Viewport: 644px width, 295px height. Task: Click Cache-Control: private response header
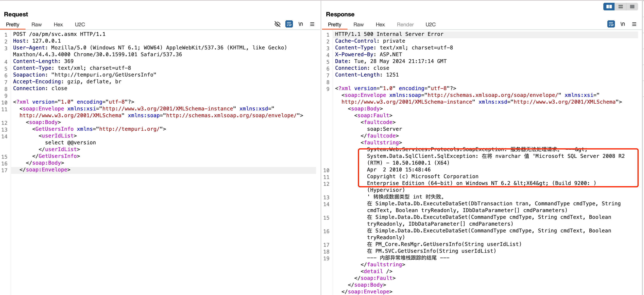coord(370,41)
